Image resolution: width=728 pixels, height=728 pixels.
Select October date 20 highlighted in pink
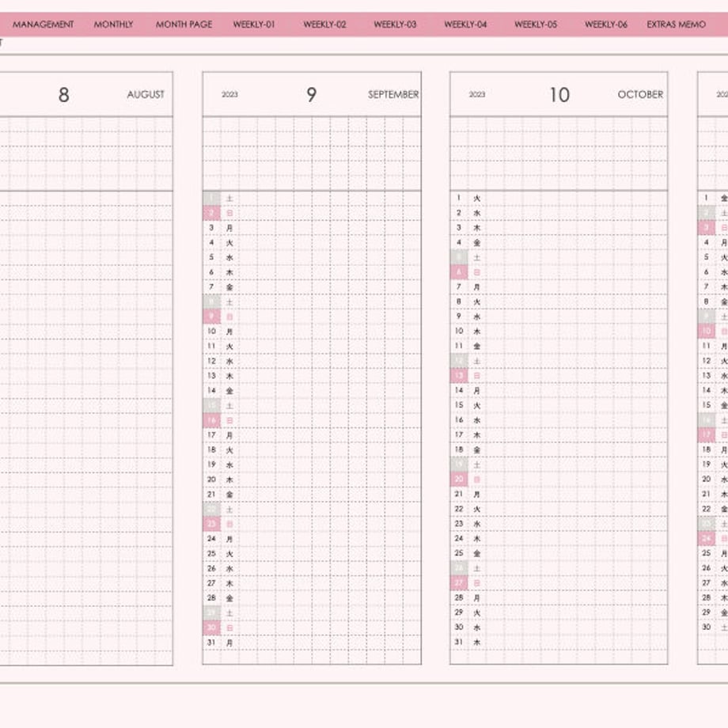(459, 480)
